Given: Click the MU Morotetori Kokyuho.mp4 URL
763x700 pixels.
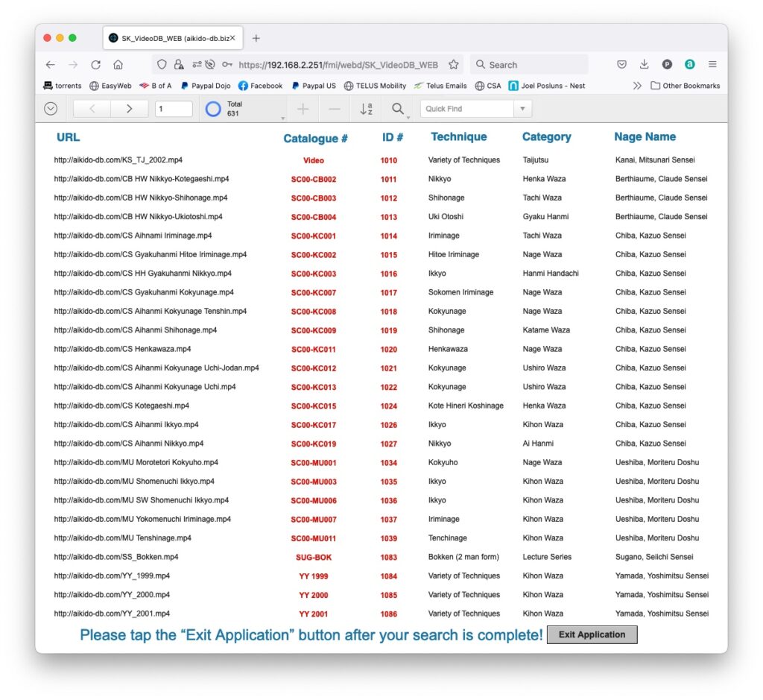Looking at the screenshot, I should (136, 462).
